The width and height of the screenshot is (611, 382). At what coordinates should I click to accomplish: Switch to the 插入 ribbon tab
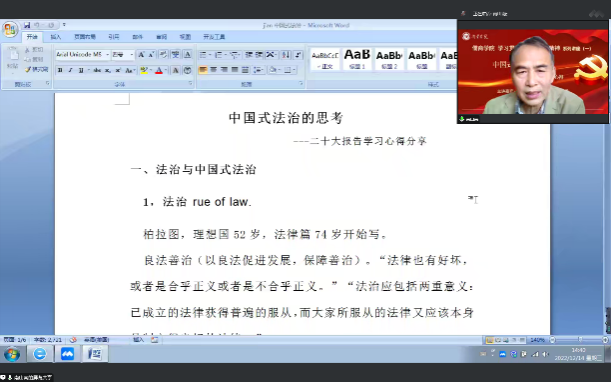click(x=56, y=37)
